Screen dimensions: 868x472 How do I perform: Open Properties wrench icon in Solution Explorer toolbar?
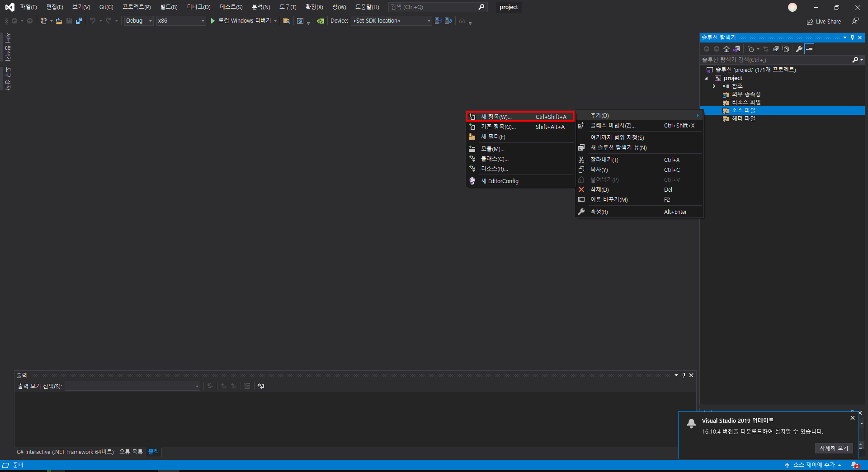click(799, 49)
